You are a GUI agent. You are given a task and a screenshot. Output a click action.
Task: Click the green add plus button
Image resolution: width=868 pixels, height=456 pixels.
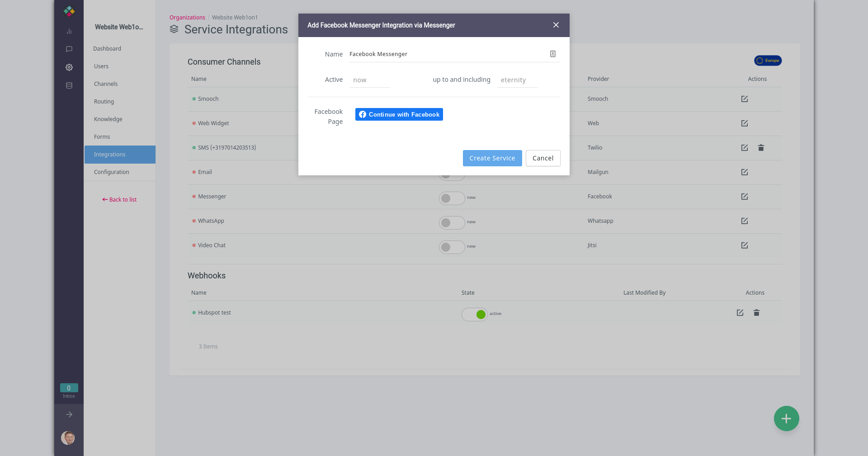786,418
